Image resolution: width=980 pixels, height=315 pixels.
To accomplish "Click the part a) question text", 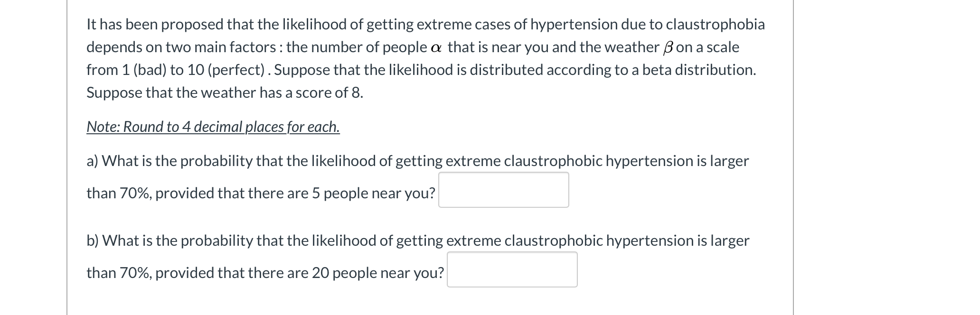I will point(418,160).
